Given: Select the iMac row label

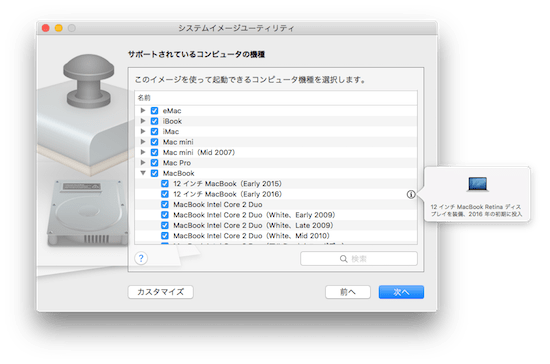Looking at the screenshot, I should point(171,132).
